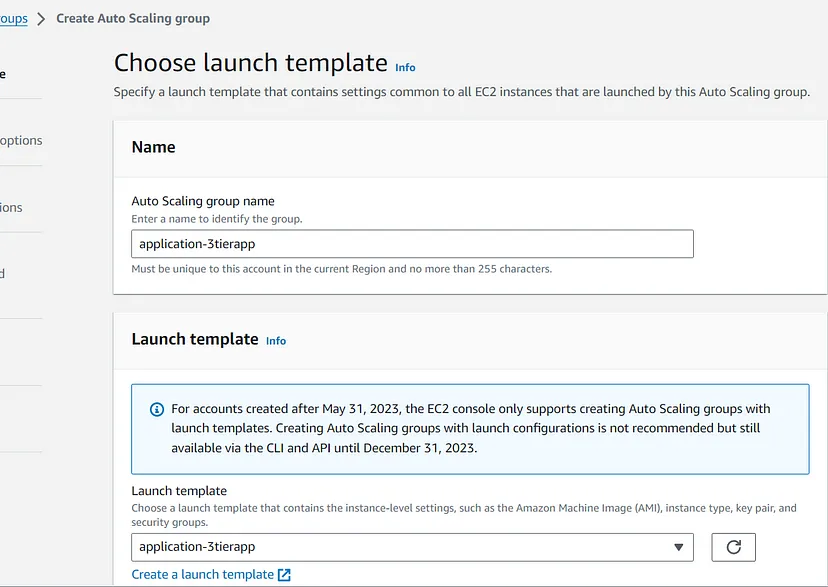Click the info circle icon in the blue alert

[x=157, y=409]
